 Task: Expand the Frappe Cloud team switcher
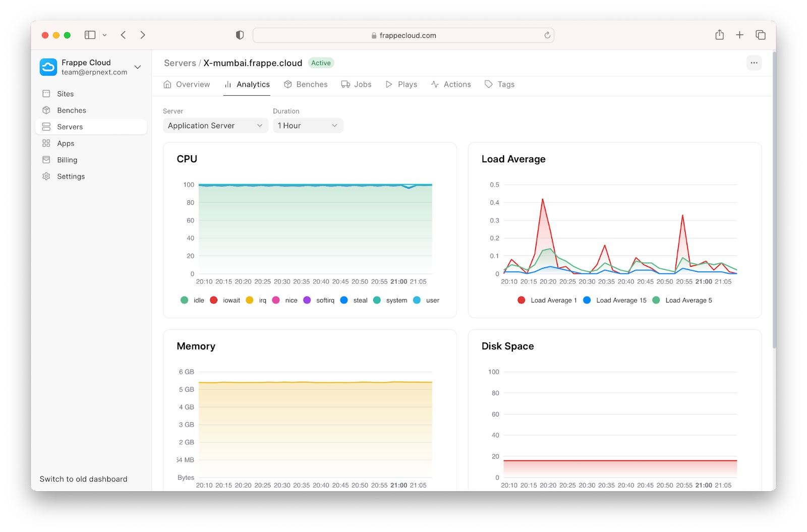(x=137, y=67)
